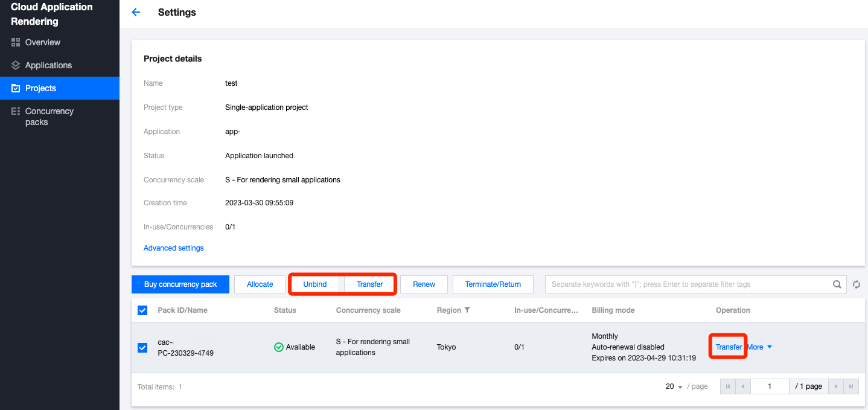Click the Applications layers icon in sidebar
The width and height of the screenshot is (868, 410).
pos(16,65)
